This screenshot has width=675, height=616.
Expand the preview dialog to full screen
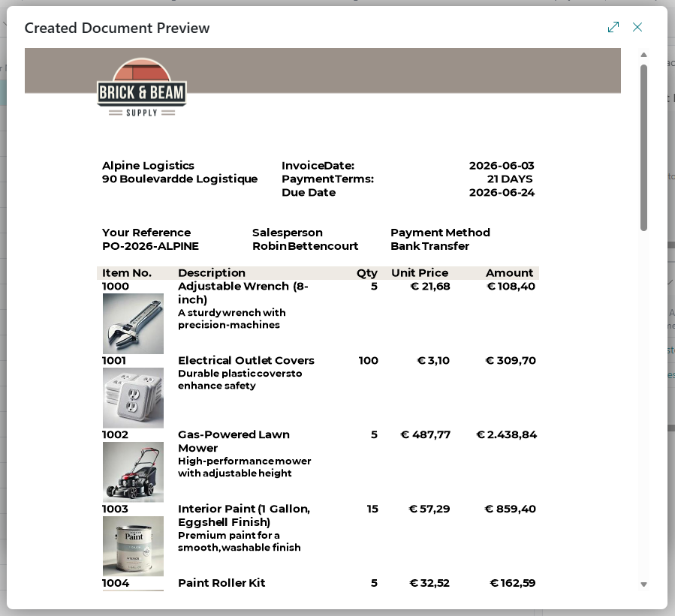point(613,27)
